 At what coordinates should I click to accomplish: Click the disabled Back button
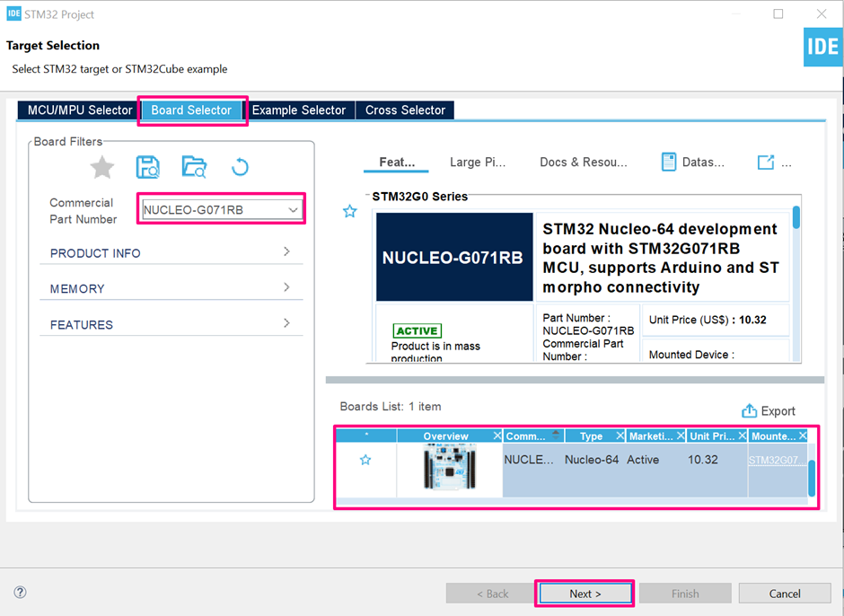492,594
